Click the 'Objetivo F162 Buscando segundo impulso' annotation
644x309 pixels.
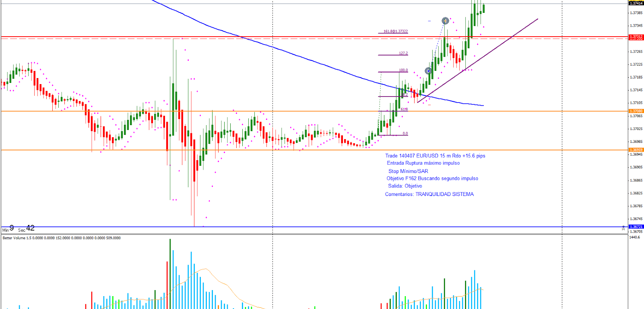(432, 178)
